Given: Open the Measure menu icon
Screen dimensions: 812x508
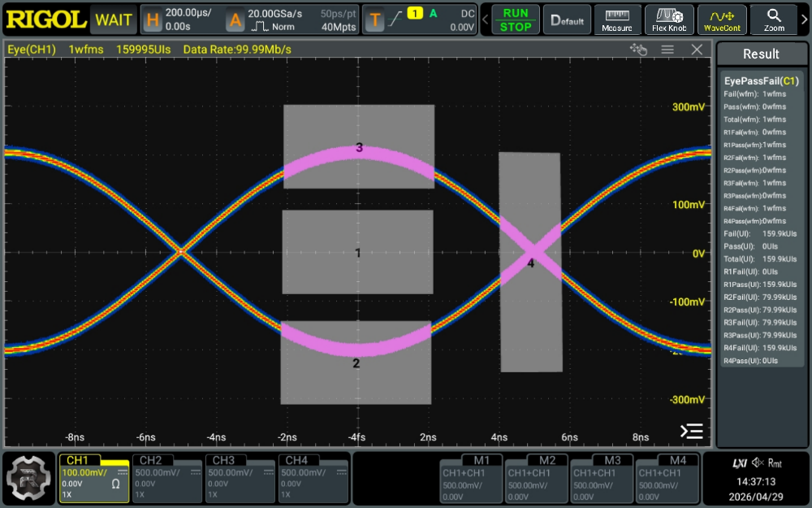Looking at the screenshot, I should (x=617, y=20).
